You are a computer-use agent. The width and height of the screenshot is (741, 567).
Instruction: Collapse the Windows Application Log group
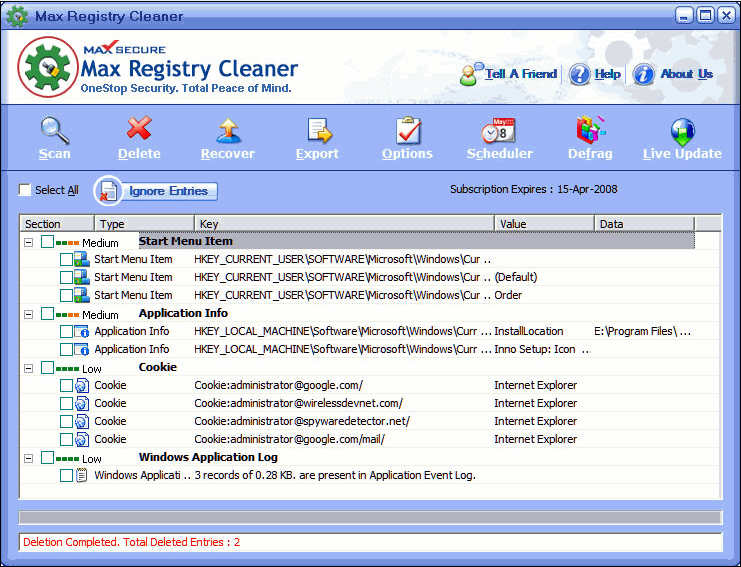tap(28, 458)
